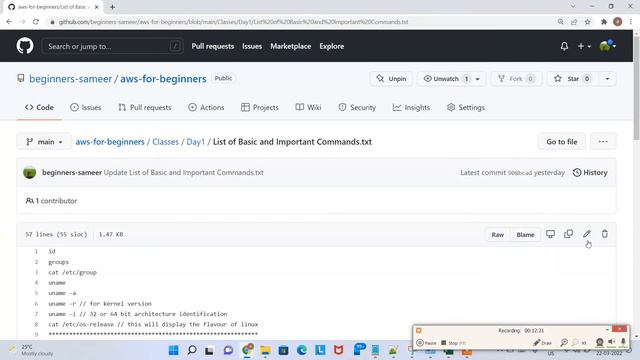
Task: Click Pull requests in the top header
Action: (x=213, y=46)
